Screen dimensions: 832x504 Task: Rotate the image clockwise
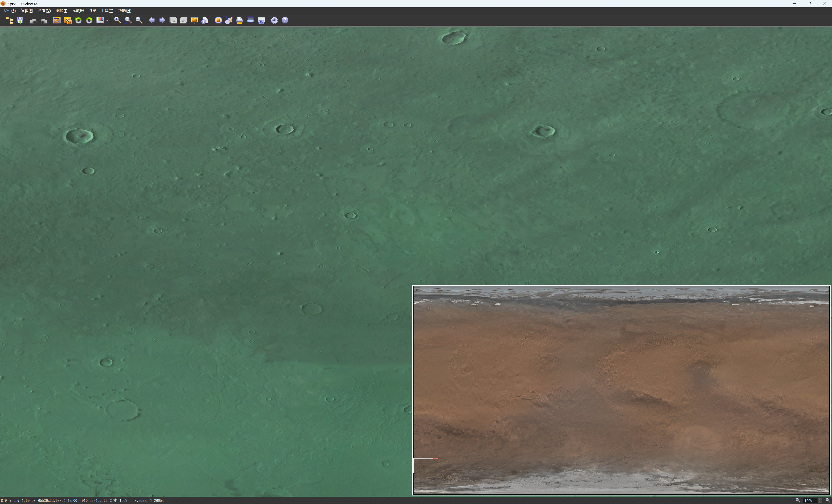[x=89, y=21]
